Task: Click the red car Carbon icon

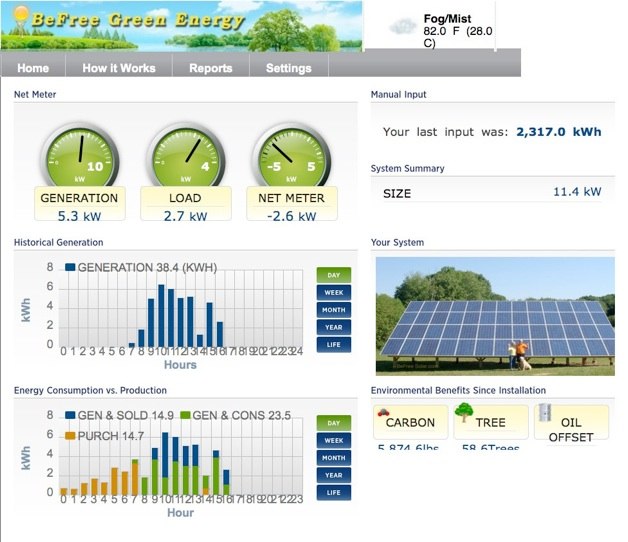Action: coord(384,412)
